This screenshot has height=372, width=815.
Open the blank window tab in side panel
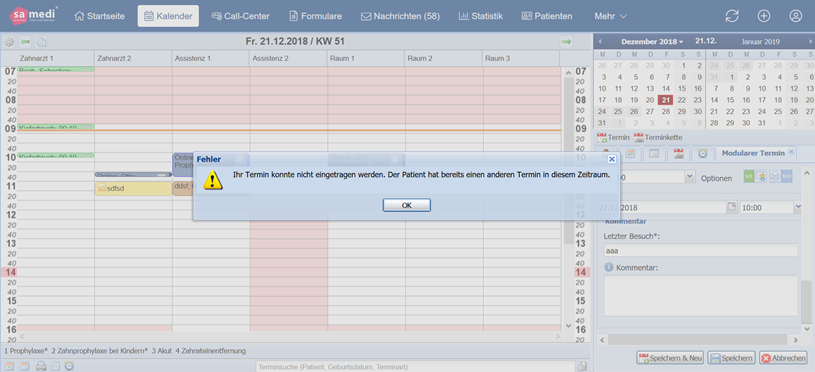(654, 153)
